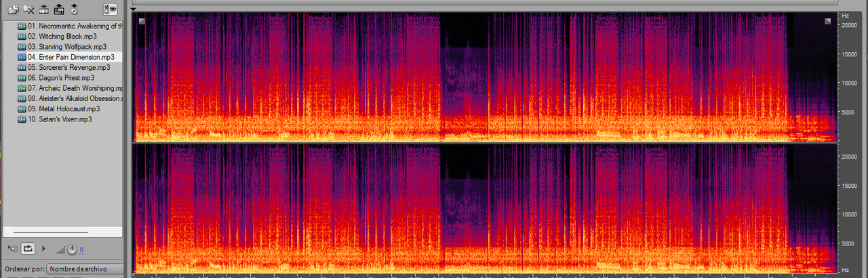Toggle Auto-Play speaker icon
The image size is (868, 278).
tap(12, 249)
